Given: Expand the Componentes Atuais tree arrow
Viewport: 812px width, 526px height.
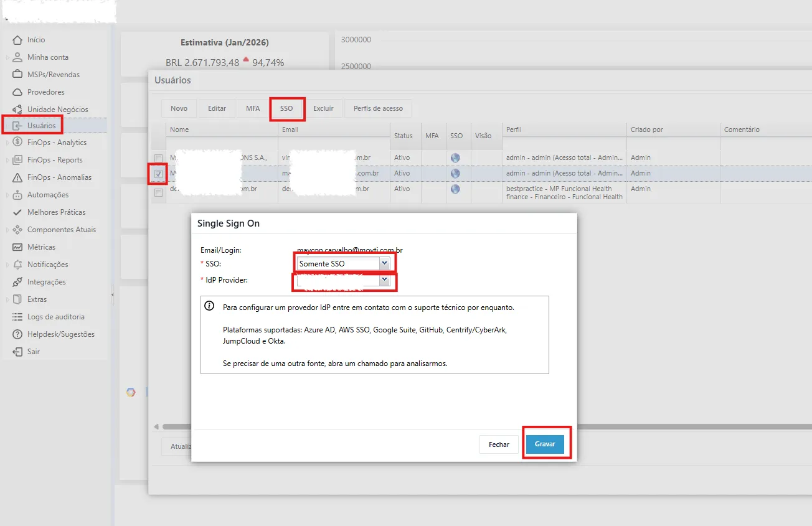Looking at the screenshot, I should point(7,230).
